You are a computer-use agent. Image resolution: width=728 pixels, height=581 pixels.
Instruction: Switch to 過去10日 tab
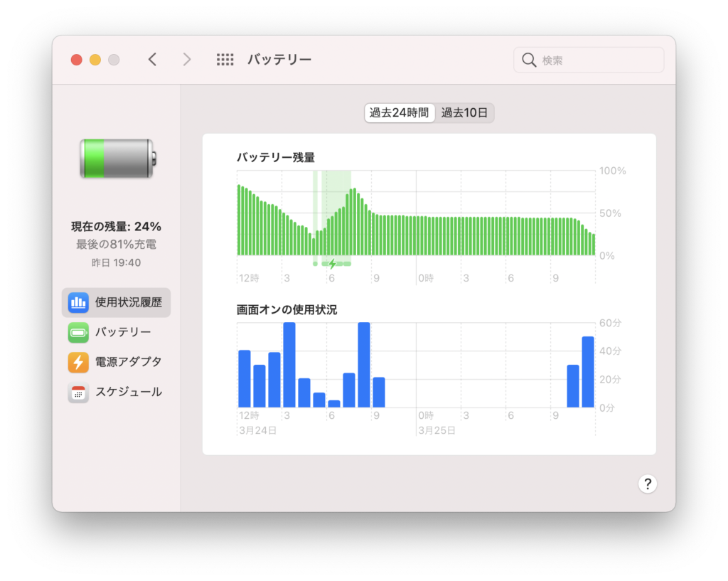[x=464, y=113]
